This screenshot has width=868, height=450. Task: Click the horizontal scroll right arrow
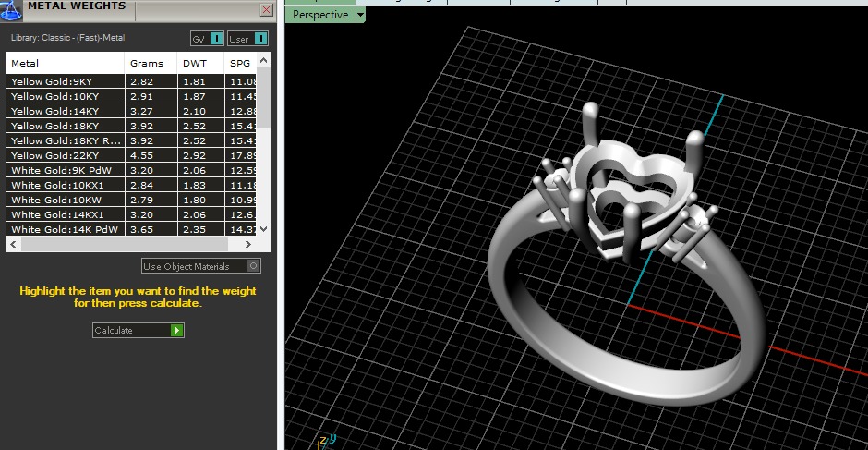click(x=248, y=244)
